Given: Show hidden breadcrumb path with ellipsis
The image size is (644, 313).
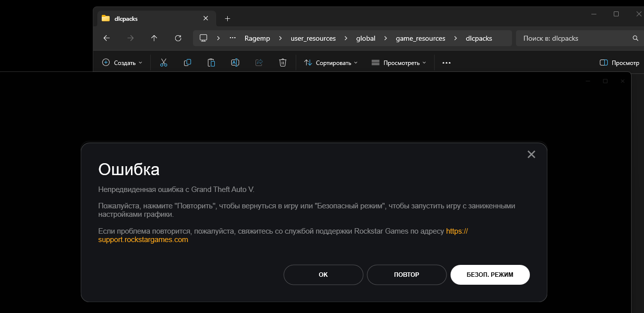Looking at the screenshot, I should pyautogui.click(x=232, y=38).
